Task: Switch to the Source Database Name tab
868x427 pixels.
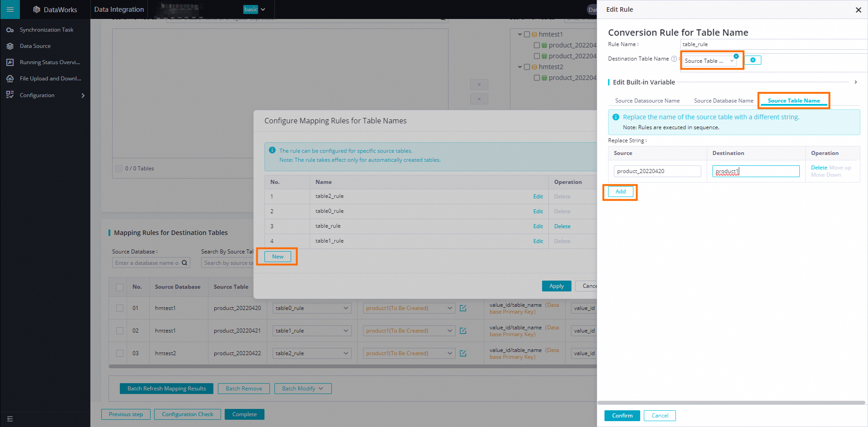Action: 724,101
